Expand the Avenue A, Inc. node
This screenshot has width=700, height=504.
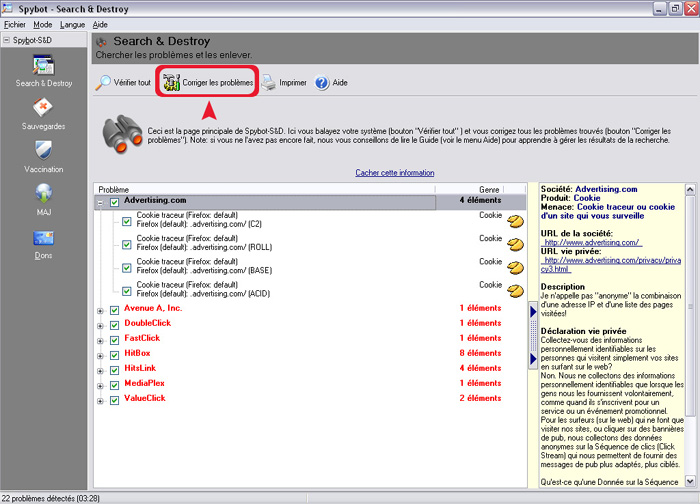pyautogui.click(x=100, y=309)
